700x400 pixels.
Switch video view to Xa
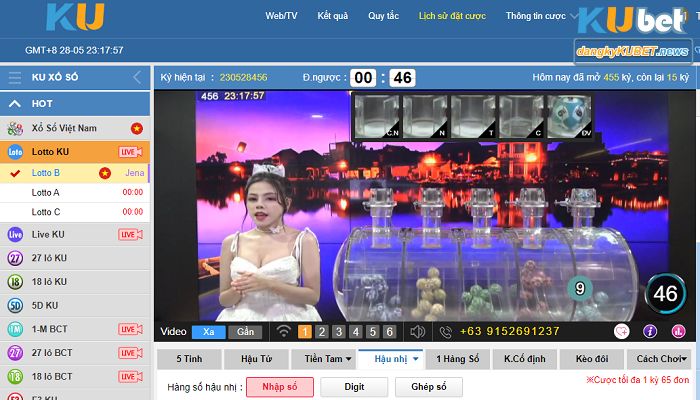coord(208,332)
